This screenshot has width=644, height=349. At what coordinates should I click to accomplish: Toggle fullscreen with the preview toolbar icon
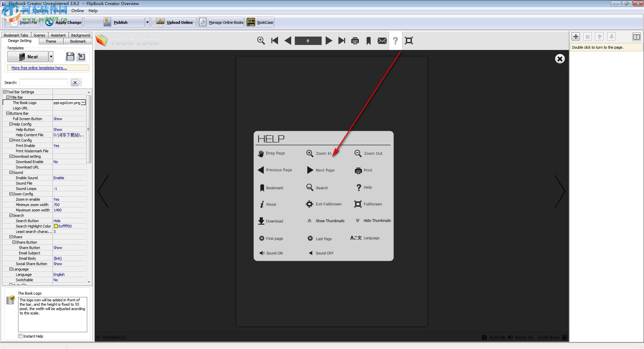[x=409, y=41]
